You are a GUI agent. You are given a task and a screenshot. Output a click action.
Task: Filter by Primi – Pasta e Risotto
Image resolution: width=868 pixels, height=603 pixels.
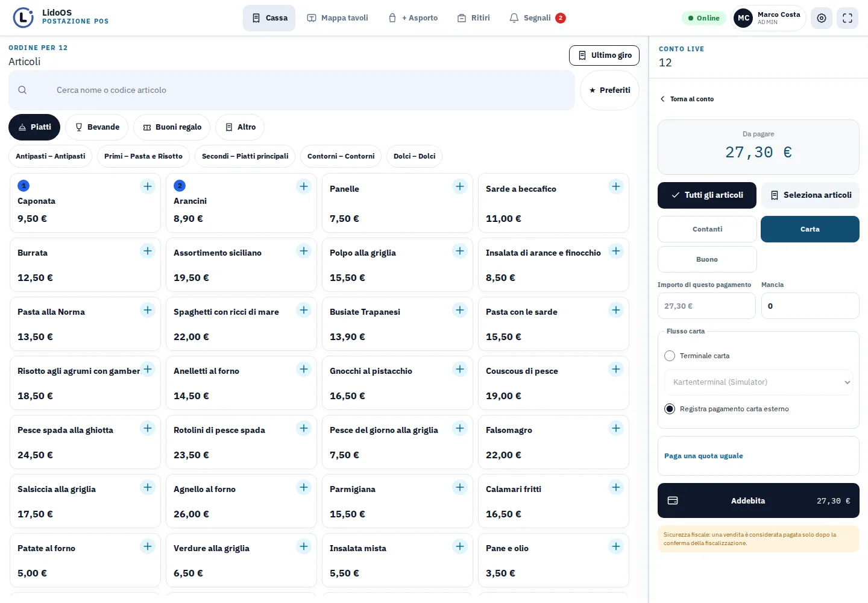(x=143, y=156)
